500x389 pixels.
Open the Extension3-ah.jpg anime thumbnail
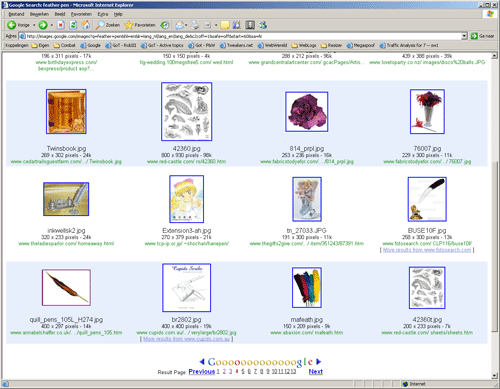[186, 199]
